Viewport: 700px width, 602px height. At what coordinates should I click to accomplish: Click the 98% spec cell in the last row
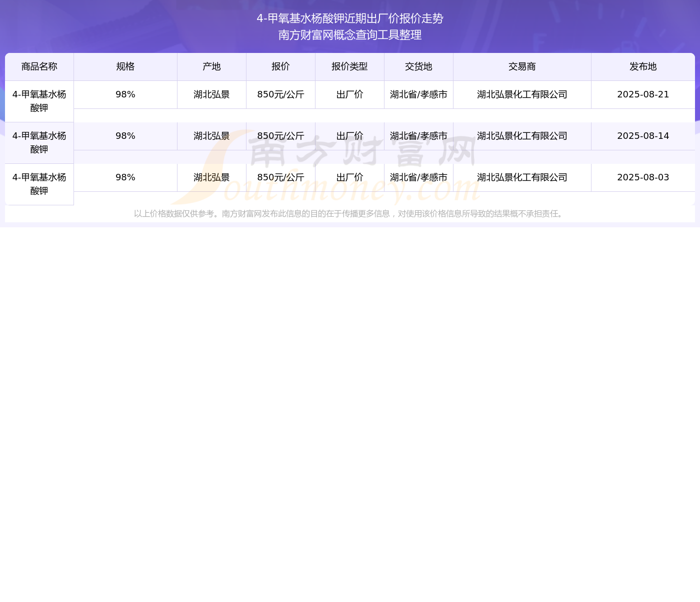point(125,177)
